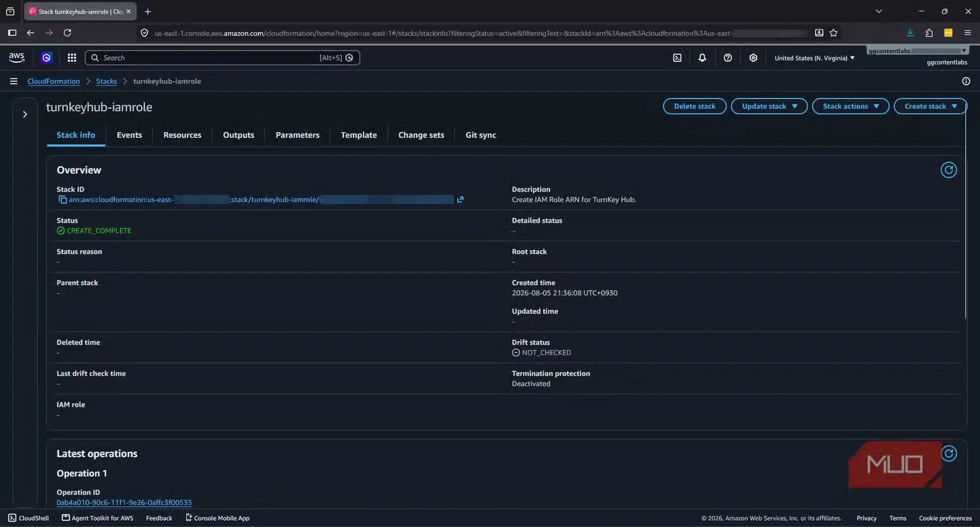Viewport: 980px width, 527px height.
Task: Open Stack ID in new tab icon
Action: click(x=460, y=200)
